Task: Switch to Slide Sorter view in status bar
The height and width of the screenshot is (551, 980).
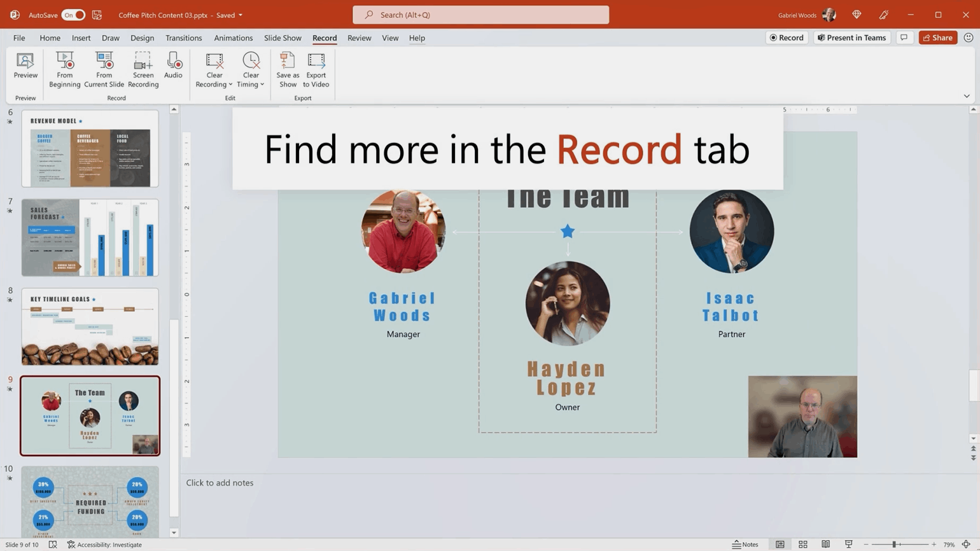Action: click(x=802, y=545)
